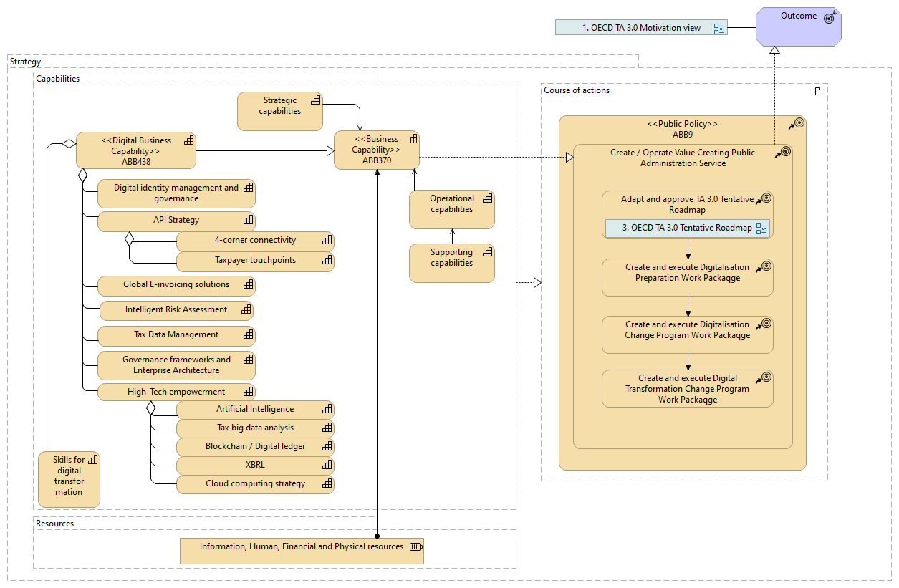The width and height of the screenshot is (899, 588).
Task: Click the Create / Operate Value Creating Public Administration Service text
Action: coord(683,158)
